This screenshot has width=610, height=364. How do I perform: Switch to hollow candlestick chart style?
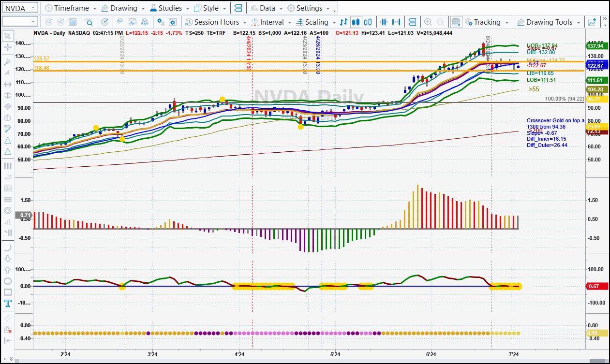[x=368, y=22]
